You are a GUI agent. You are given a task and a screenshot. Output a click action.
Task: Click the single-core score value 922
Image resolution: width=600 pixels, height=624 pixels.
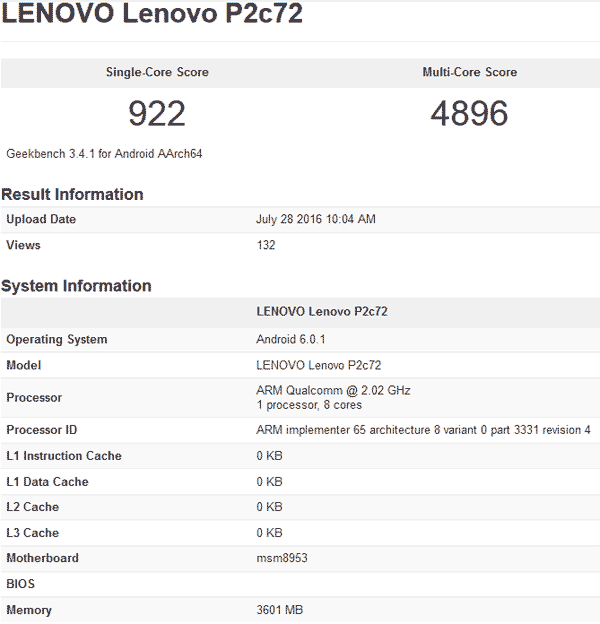[157, 113]
